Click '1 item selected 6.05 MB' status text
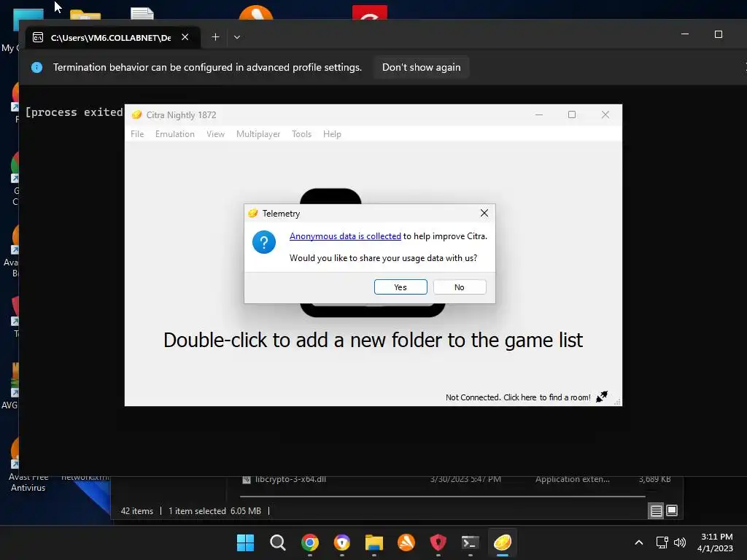Screen dimensions: 747x560 click(214, 511)
